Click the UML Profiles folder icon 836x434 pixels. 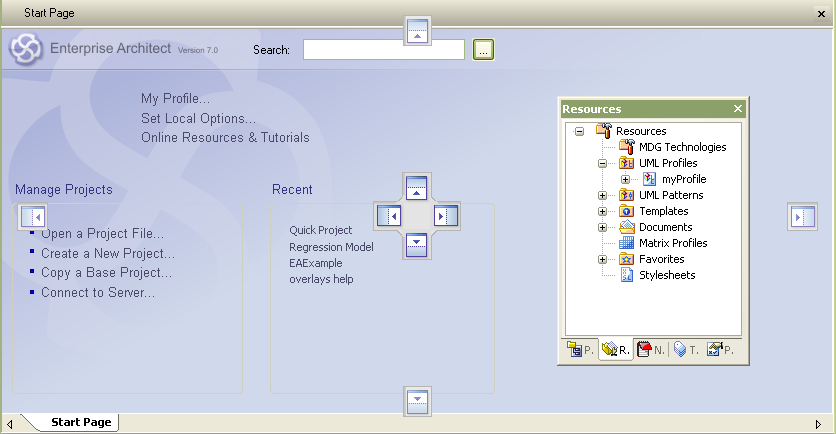pos(626,163)
